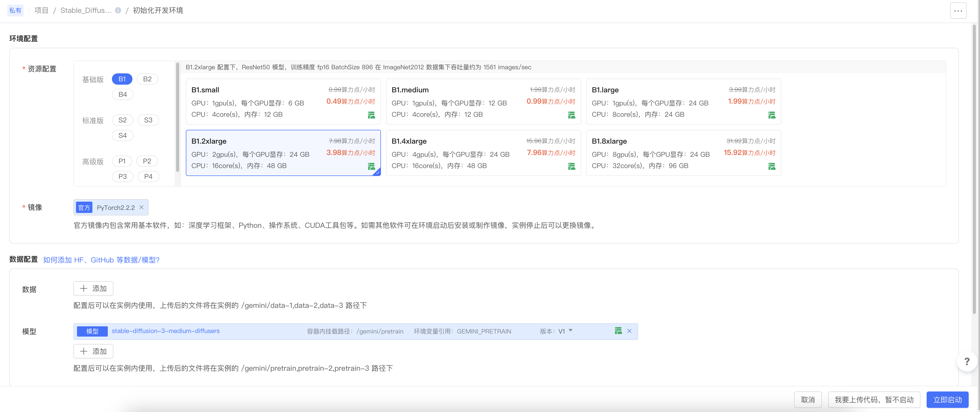Open the help question mark button
980x412 pixels.
tap(967, 361)
